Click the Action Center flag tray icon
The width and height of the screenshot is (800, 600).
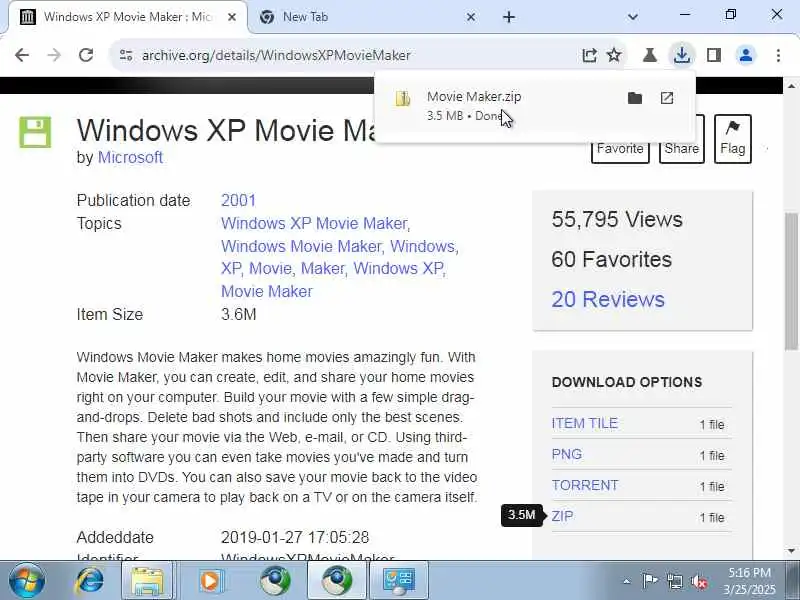tap(649, 581)
